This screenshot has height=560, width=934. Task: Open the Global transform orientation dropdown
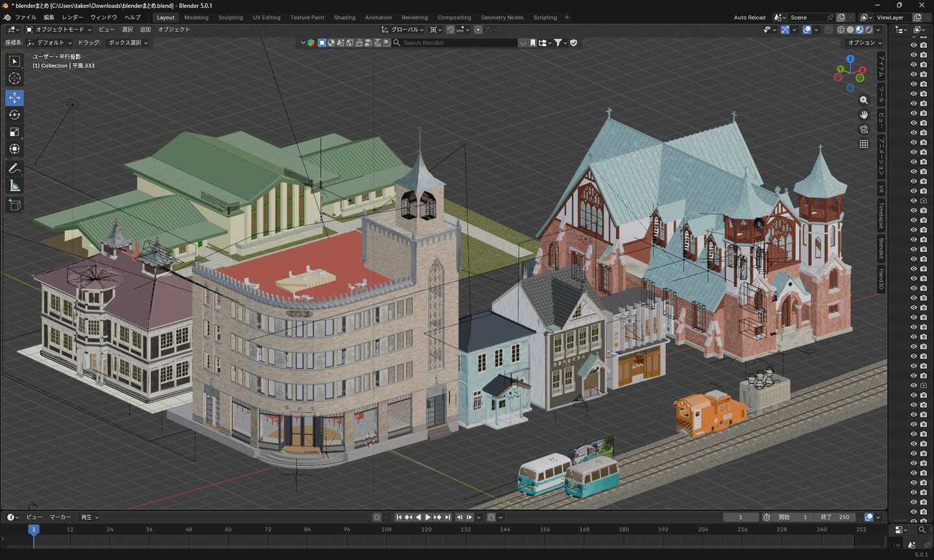[x=403, y=30]
